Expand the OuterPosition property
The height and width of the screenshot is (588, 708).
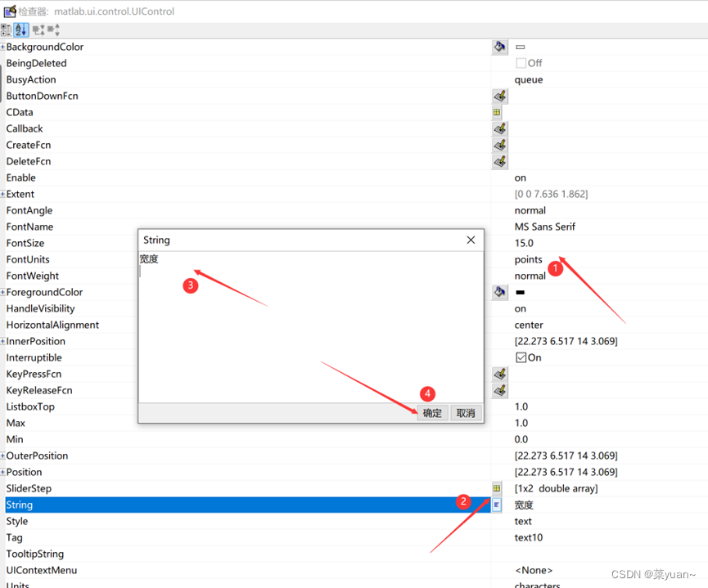(2, 456)
